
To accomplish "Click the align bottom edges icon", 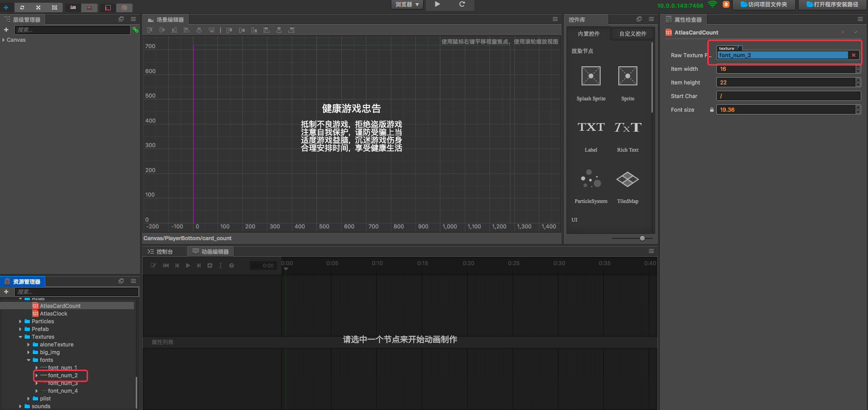I will 174,30.
